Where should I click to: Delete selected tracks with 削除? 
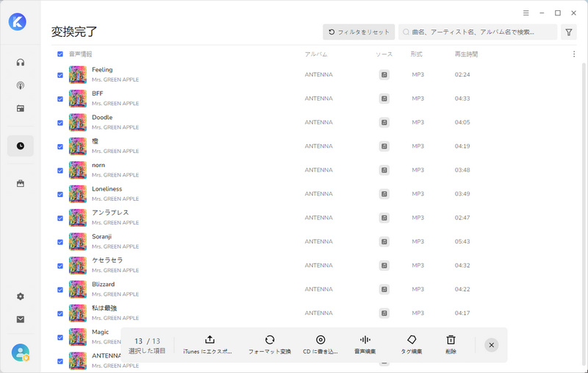tap(451, 344)
